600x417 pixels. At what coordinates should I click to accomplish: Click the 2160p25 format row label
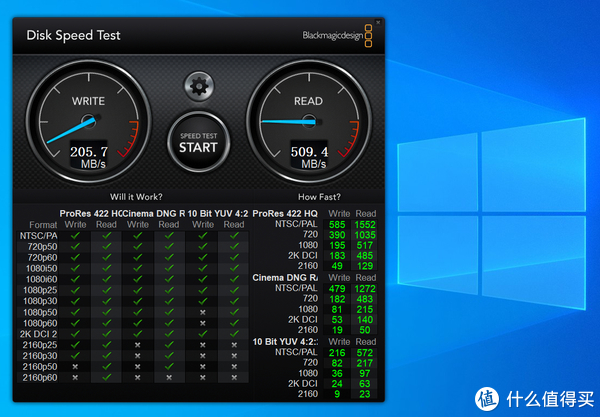pyautogui.click(x=40, y=345)
